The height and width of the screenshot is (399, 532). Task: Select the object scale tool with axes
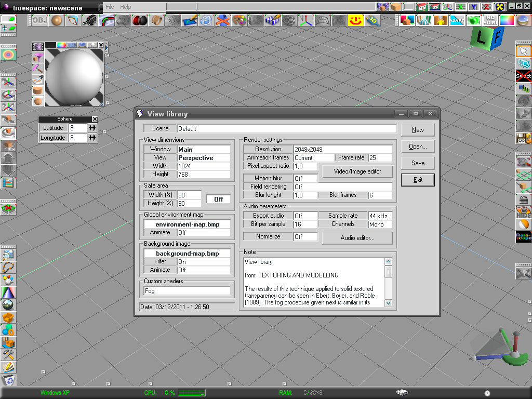8,108
